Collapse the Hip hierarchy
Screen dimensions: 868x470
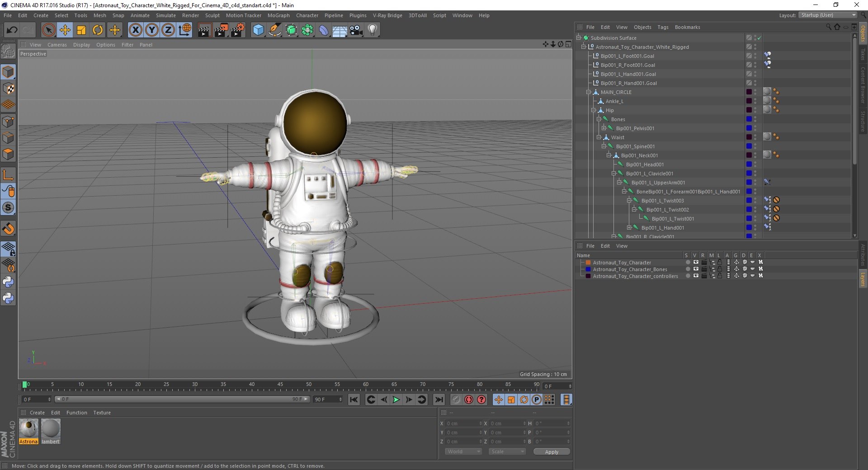[x=594, y=110]
